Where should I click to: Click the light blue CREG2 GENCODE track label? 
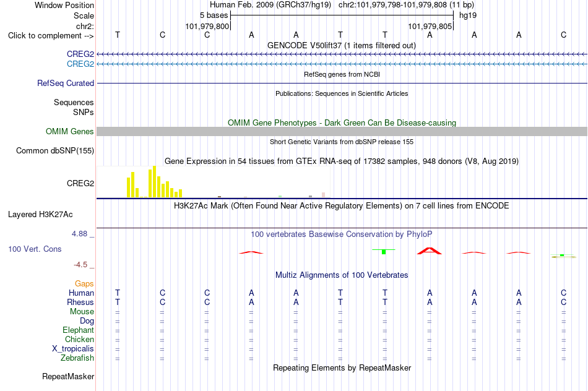80,64
